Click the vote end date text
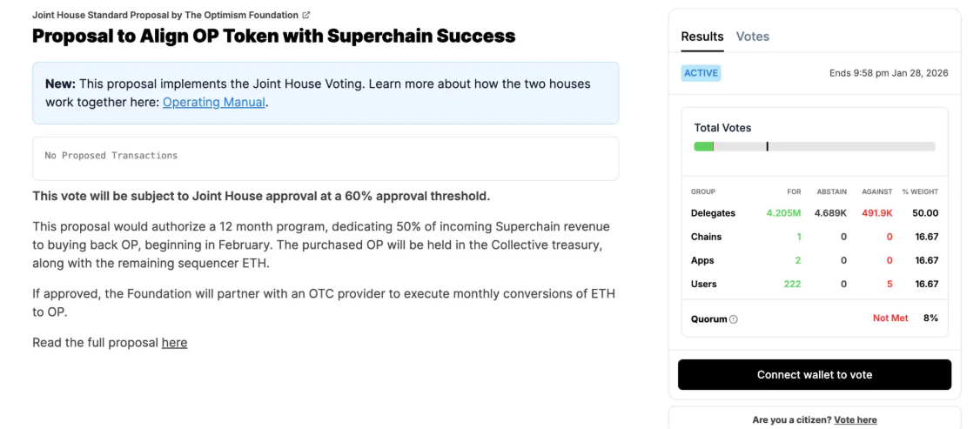 coord(888,73)
